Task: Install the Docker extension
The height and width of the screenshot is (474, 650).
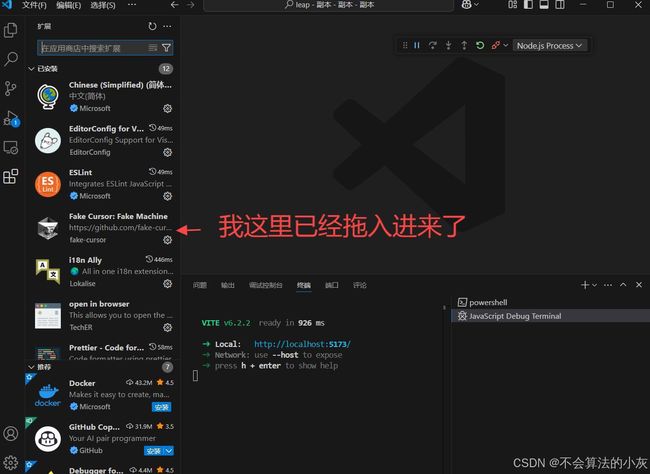Action: point(162,407)
